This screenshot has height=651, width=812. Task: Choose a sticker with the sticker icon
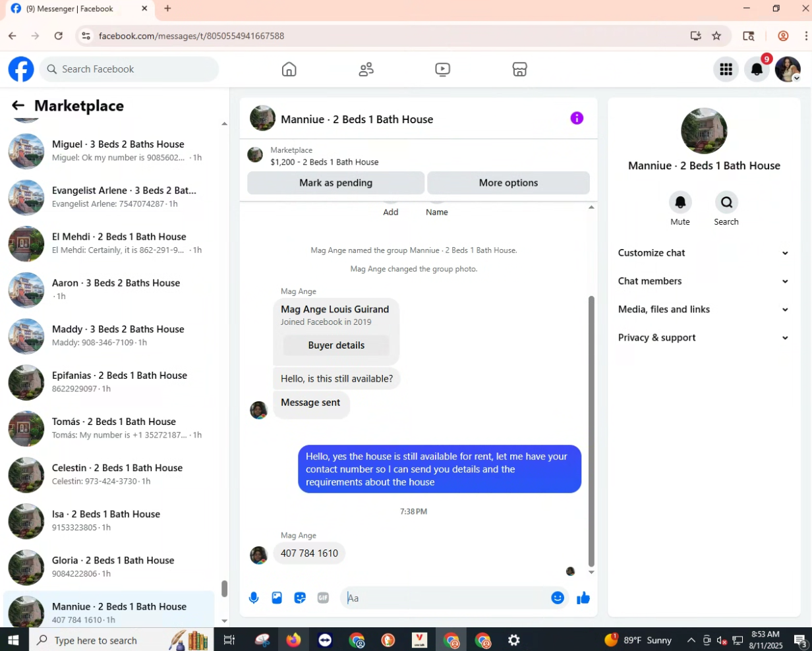click(x=300, y=598)
